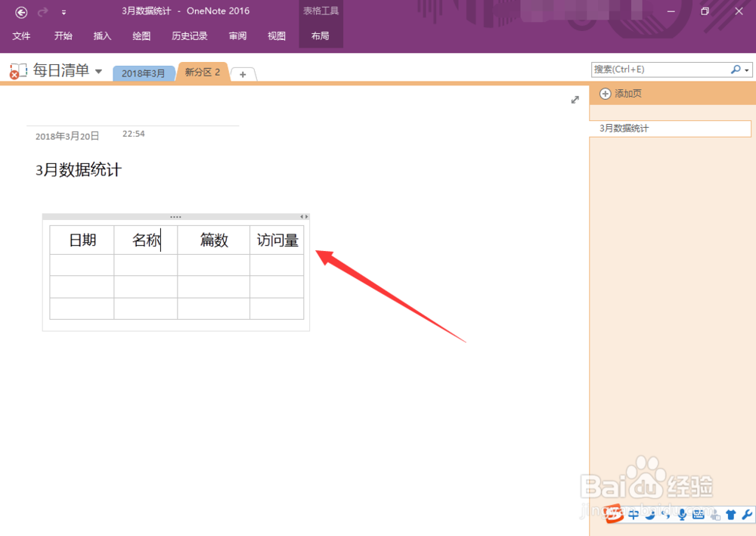Viewport: 756px width, 536px height.
Task: Click the Redo icon in the title bar
Action: point(44,12)
